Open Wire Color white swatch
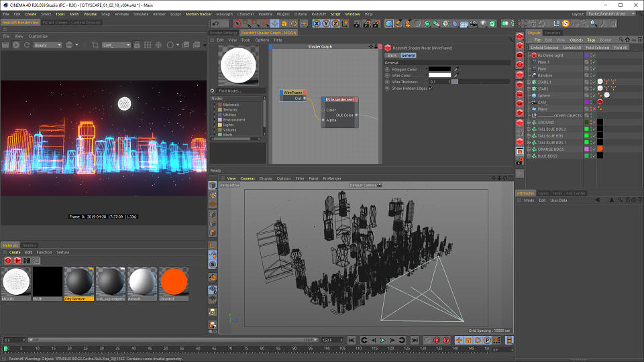 [x=439, y=75]
